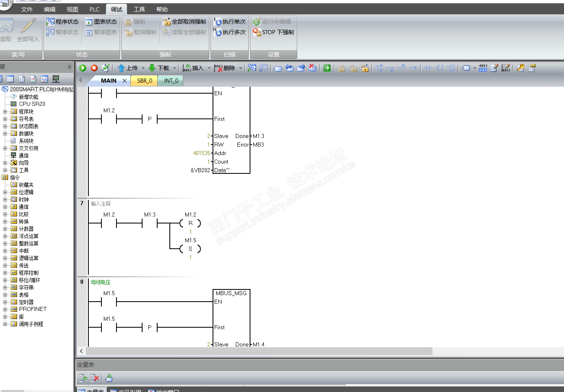Click the compile checkmark icon
Viewport: 564px width, 392px height.
(105, 68)
